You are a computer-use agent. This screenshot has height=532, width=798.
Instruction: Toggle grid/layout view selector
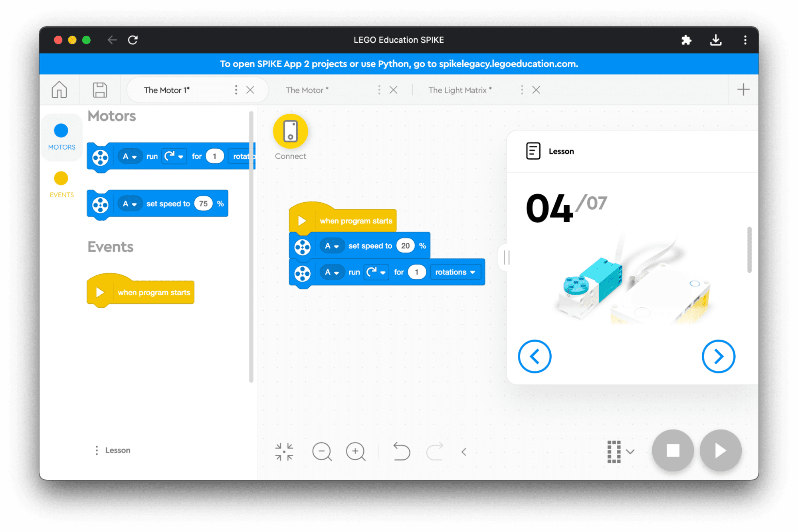click(x=620, y=450)
